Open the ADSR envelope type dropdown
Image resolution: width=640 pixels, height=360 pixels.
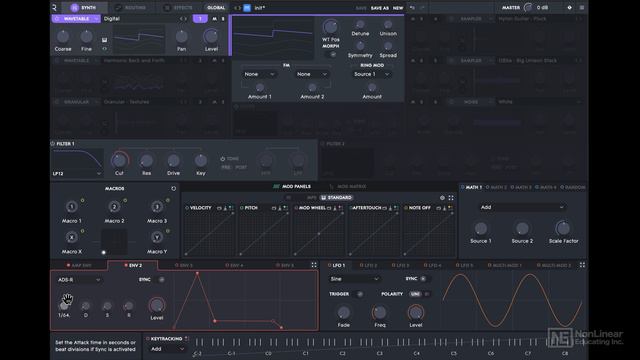point(79,280)
